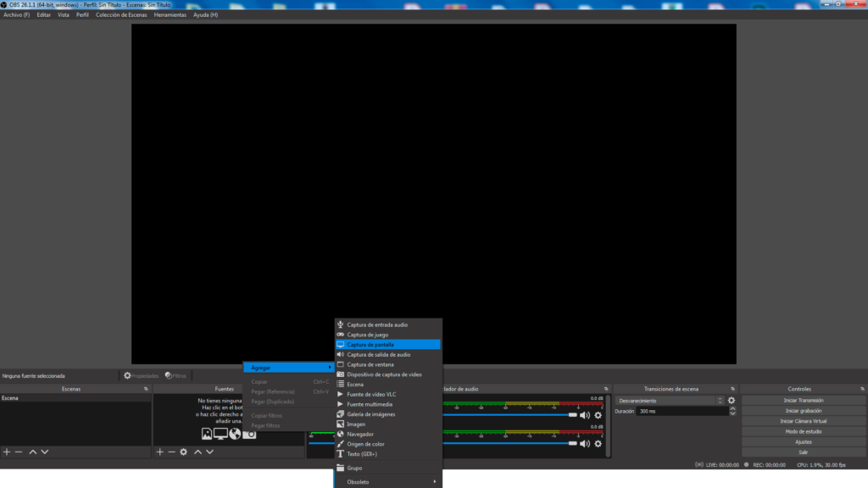This screenshot has height=488, width=868.
Task: Remove source using Fuentes minus icon
Action: 171,452
